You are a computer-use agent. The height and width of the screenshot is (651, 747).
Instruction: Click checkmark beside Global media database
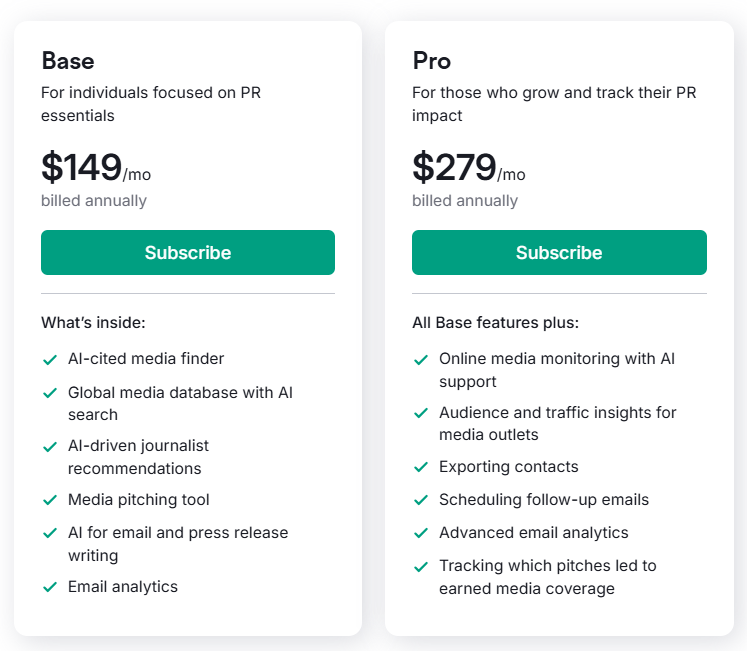(x=49, y=393)
